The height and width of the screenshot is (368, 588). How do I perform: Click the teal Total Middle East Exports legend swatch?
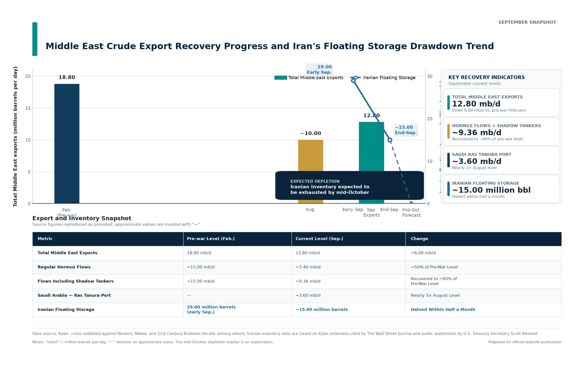click(x=281, y=78)
